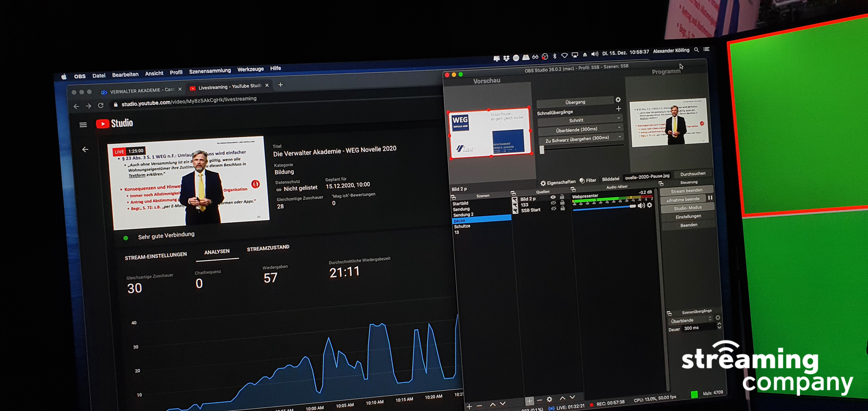Image resolution: width=868 pixels, height=411 pixels.
Task: Open the Szenensammlung menu
Action: click(210, 71)
